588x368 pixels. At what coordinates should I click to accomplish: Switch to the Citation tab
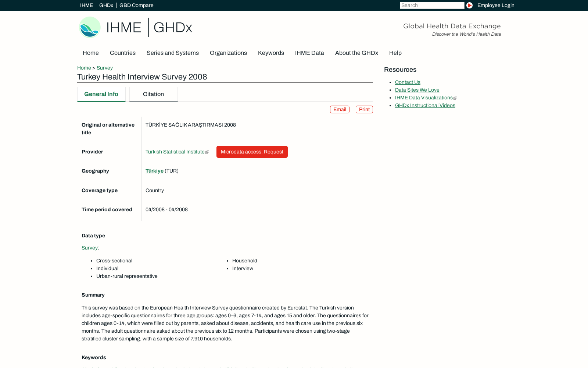[x=154, y=94]
